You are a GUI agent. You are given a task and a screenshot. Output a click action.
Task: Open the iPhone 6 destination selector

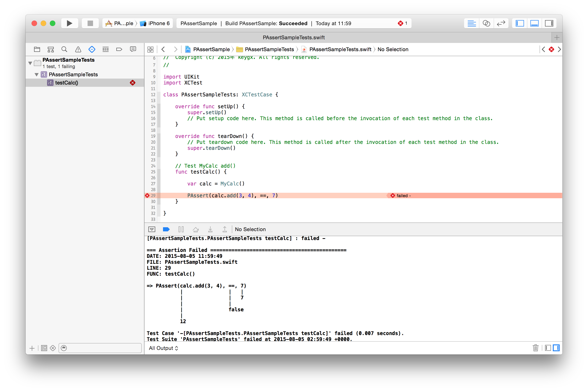(156, 24)
